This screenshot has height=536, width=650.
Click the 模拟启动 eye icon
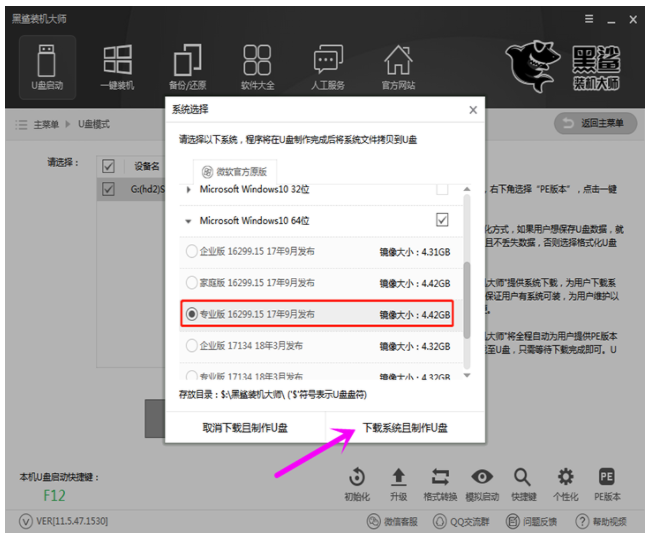(x=482, y=483)
